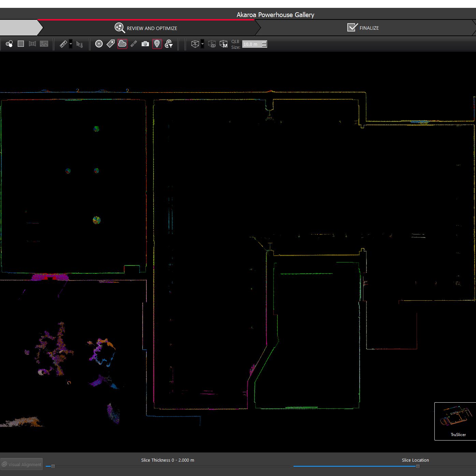This screenshot has width=476, height=476.
Task: Select the limit box cube icon
Action: [195, 44]
